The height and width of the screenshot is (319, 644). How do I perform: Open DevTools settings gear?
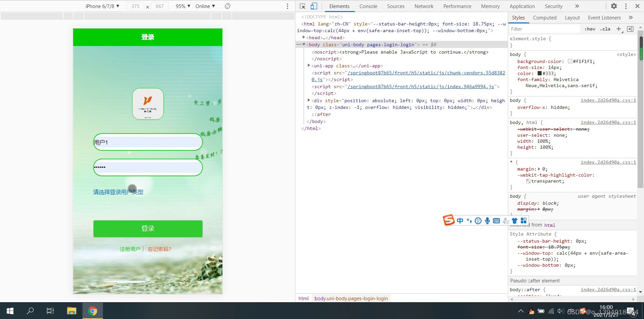coord(614,6)
